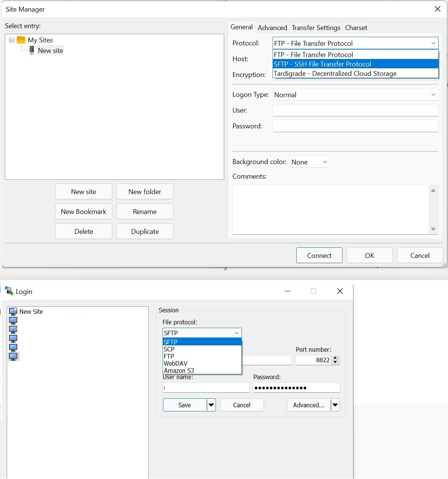This screenshot has height=479, width=448.
Task: Click inside the Comments text area
Action: coord(330,209)
